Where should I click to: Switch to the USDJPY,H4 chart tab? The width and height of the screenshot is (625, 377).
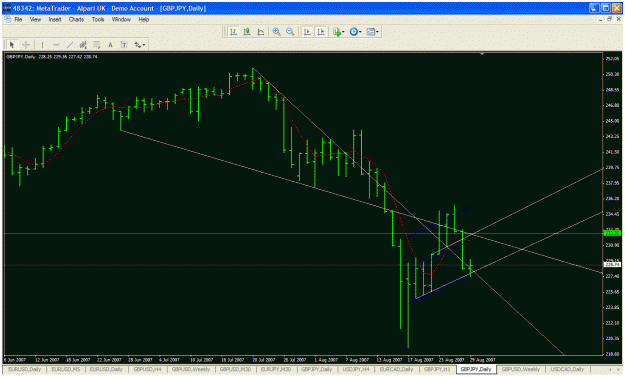click(x=356, y=369)
